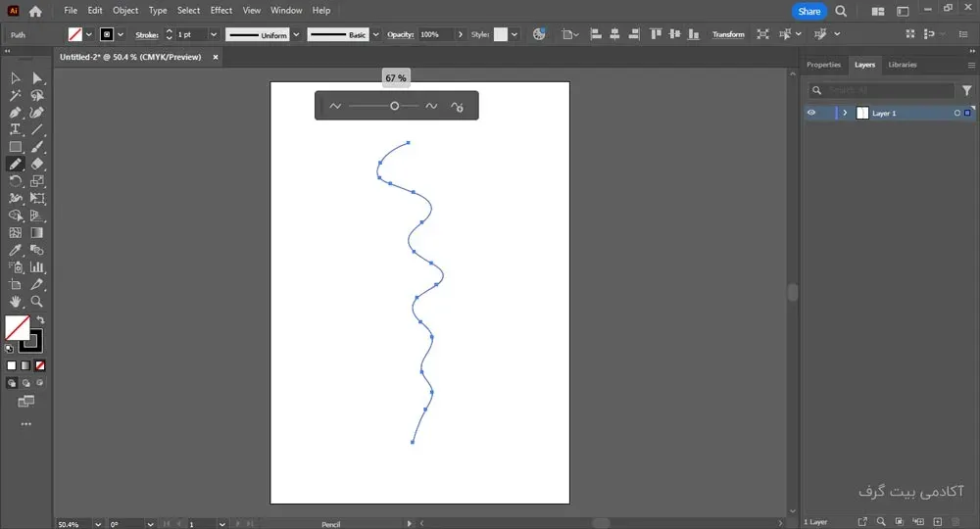Enable Draw Behind mode

(x=26, y=383)
